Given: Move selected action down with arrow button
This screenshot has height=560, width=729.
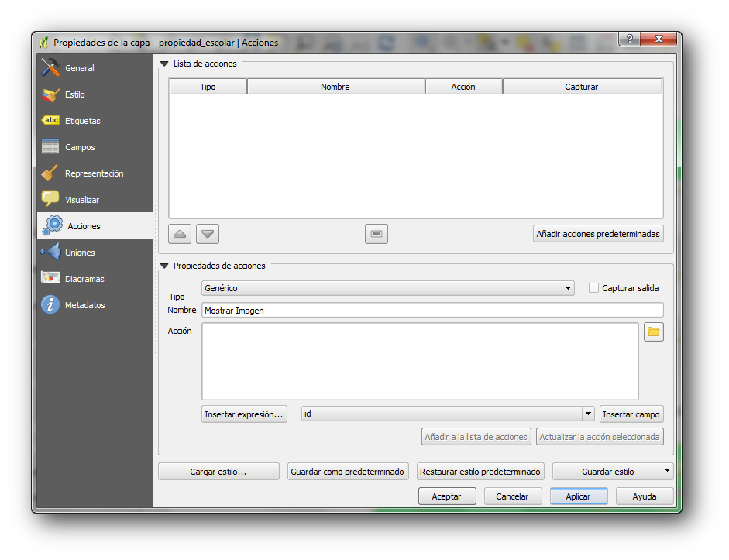Looking at the screenshot, I should (x=208, y=234).
